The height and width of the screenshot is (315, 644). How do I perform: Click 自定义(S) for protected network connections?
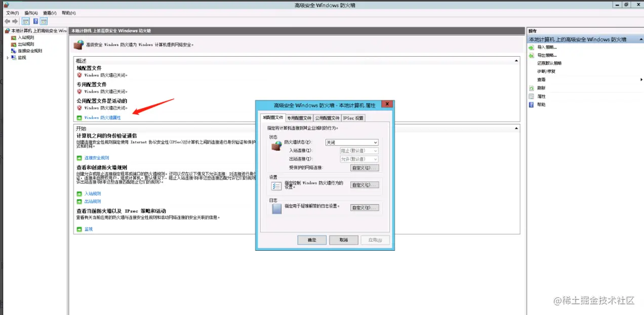point(365,167)
